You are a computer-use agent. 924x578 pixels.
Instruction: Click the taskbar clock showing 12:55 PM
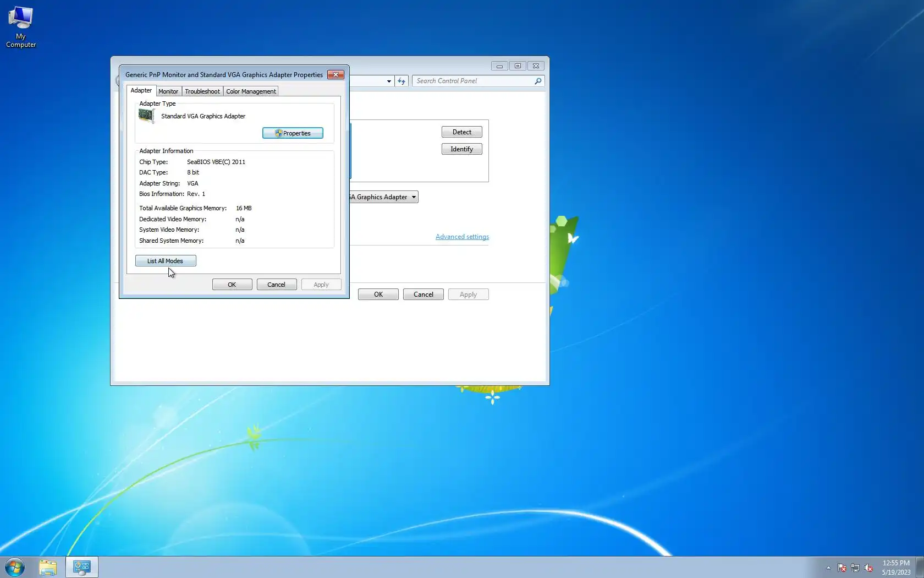(x=896, y=568)
